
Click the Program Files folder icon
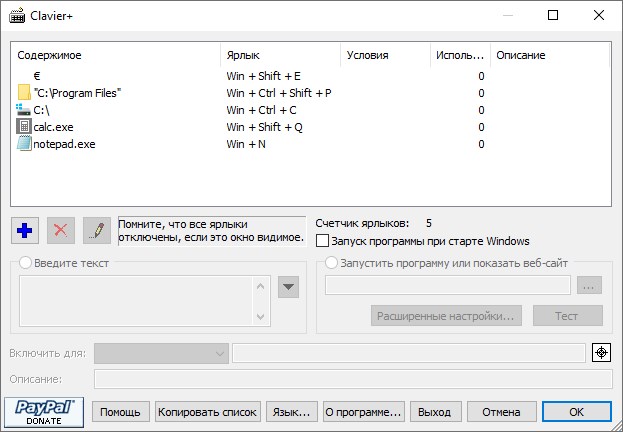pos(25,92)
